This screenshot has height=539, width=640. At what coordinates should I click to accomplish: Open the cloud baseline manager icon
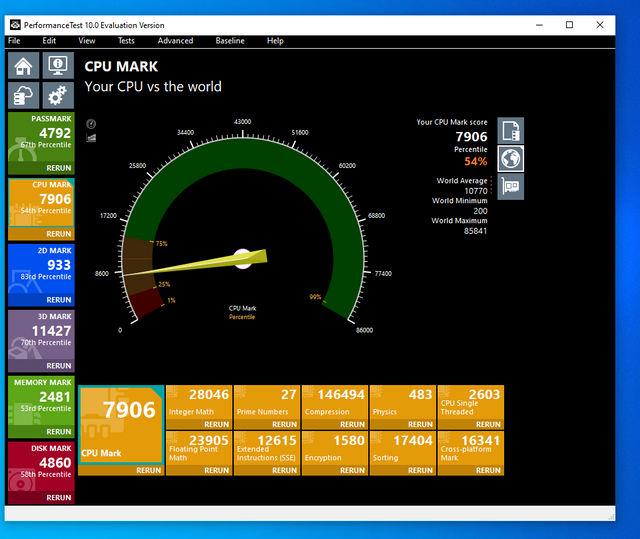[x=24, y=95]
